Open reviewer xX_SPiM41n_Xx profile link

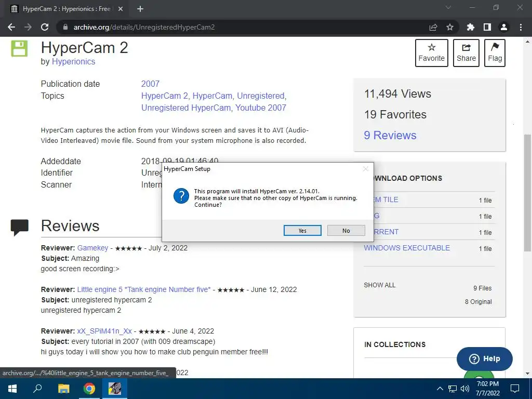(x=104, y=331)
